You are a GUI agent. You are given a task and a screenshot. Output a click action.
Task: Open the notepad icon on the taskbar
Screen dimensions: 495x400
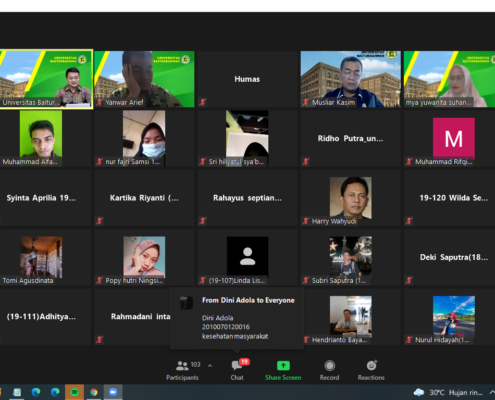click(x=17, y=392)
